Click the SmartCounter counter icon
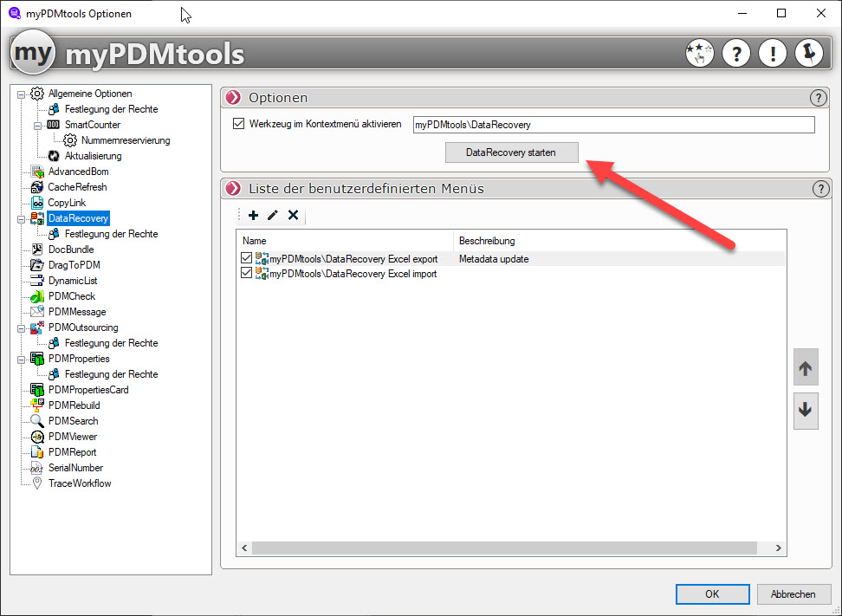Viewport: 842px width, 616px height. (x=53, y=125)
